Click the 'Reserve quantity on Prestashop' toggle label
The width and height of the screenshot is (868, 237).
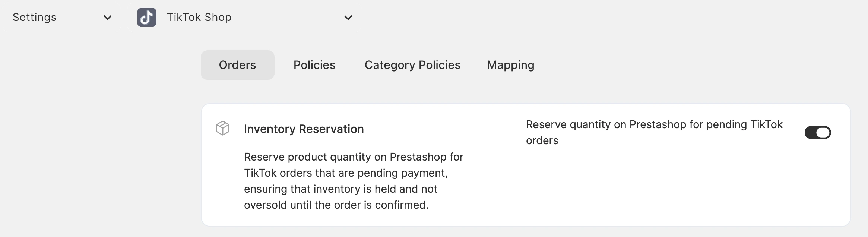654,124
